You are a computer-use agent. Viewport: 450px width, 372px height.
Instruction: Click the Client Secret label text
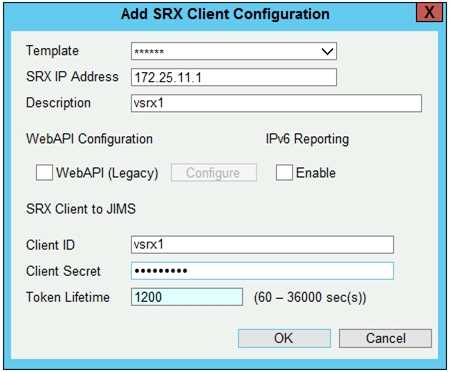click(63, 271)
